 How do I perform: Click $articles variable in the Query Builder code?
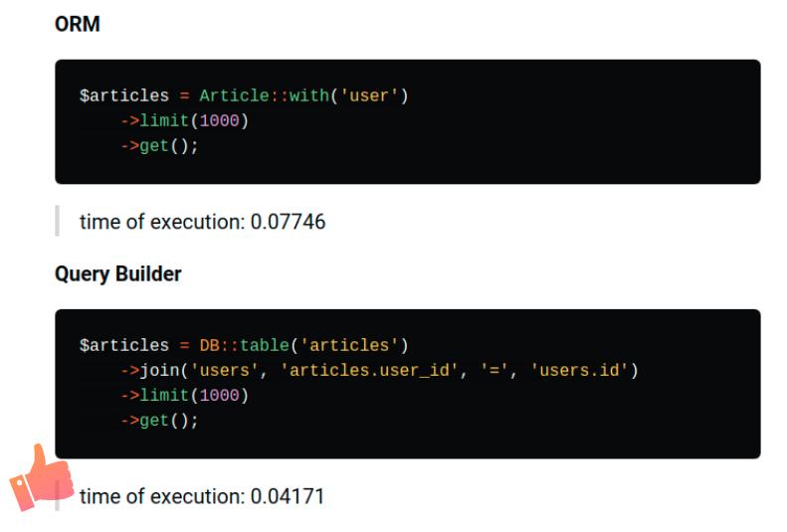click(x=124, y=345)
